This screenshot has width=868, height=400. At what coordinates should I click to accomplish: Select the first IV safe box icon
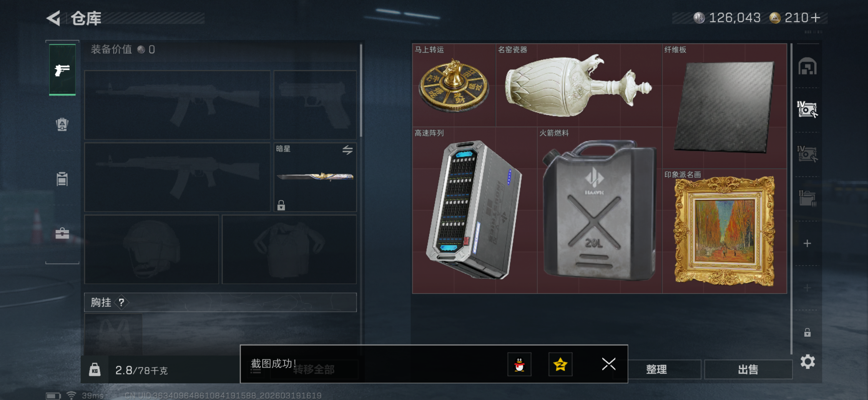[807, 109]
